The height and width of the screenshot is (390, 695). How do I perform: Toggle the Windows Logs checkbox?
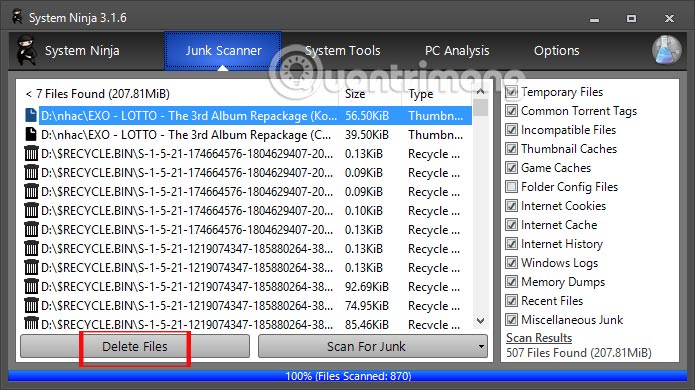511,263
